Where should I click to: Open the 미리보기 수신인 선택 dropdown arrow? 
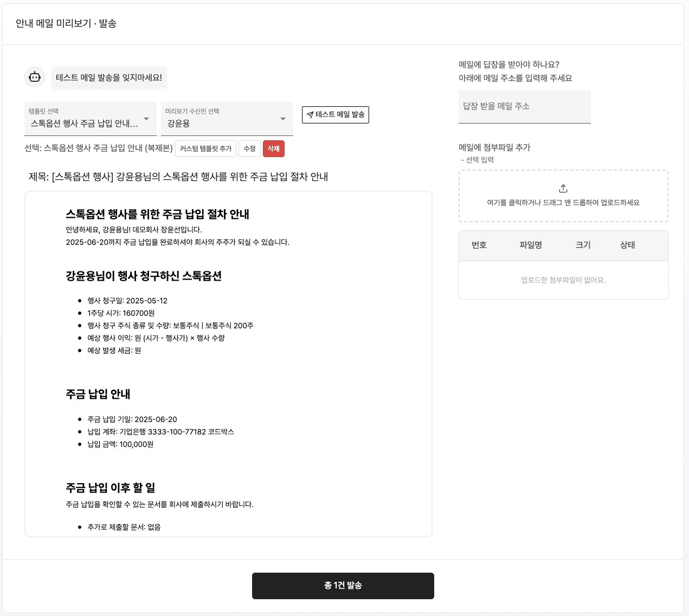(x=283, y=119)
